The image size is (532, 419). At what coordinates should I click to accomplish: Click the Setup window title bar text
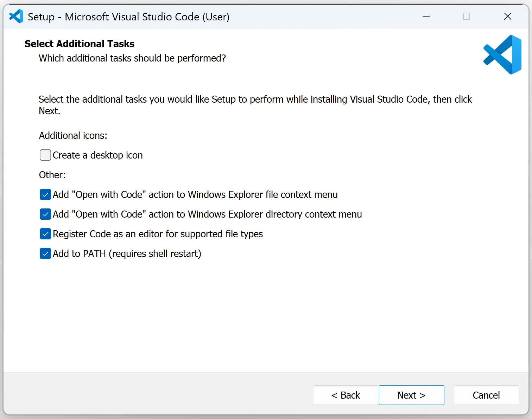(128, 17)
